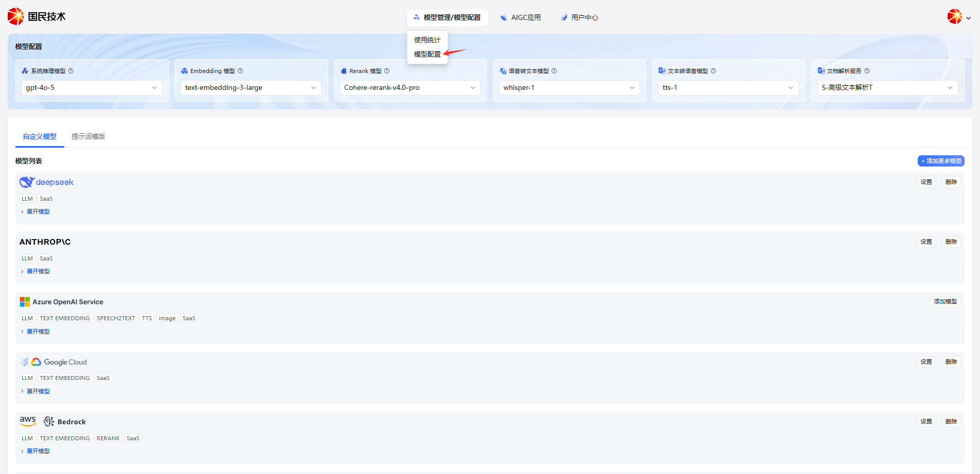Screen dimensions: 980x474
Task: Click 删除 for deepseek
Action: pyautogui.click(x=951, y=182)
